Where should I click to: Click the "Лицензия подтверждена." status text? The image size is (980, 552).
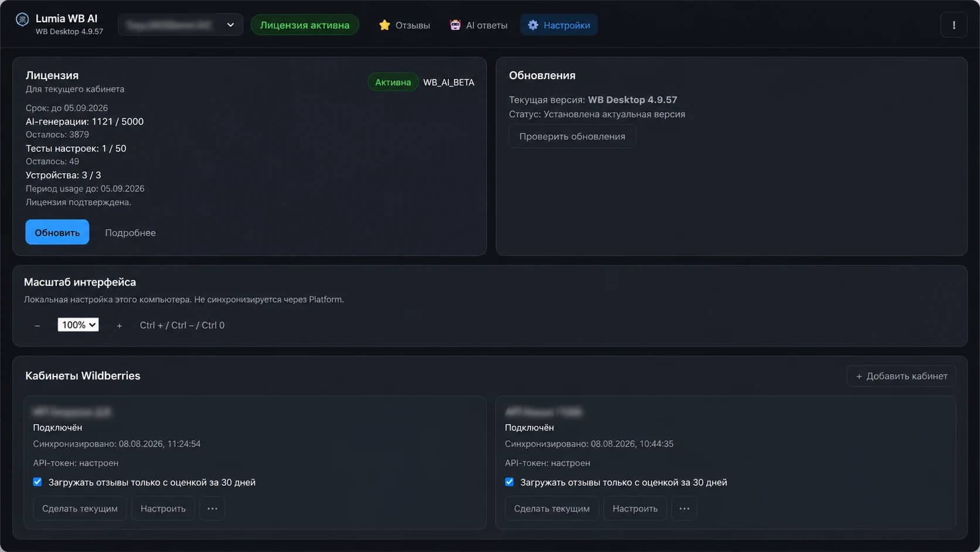(79, 202)
